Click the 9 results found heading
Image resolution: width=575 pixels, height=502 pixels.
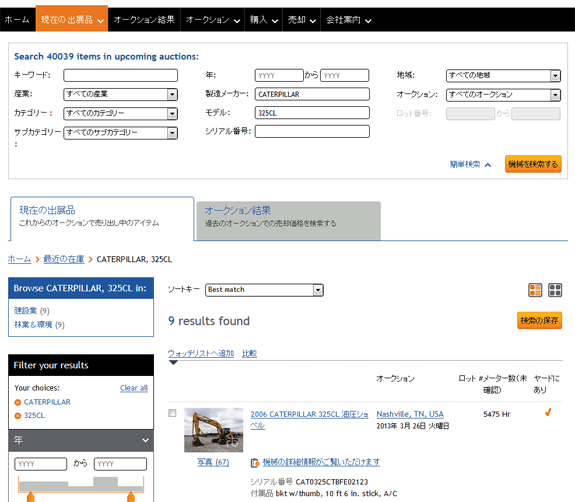(x=209, y=321)
